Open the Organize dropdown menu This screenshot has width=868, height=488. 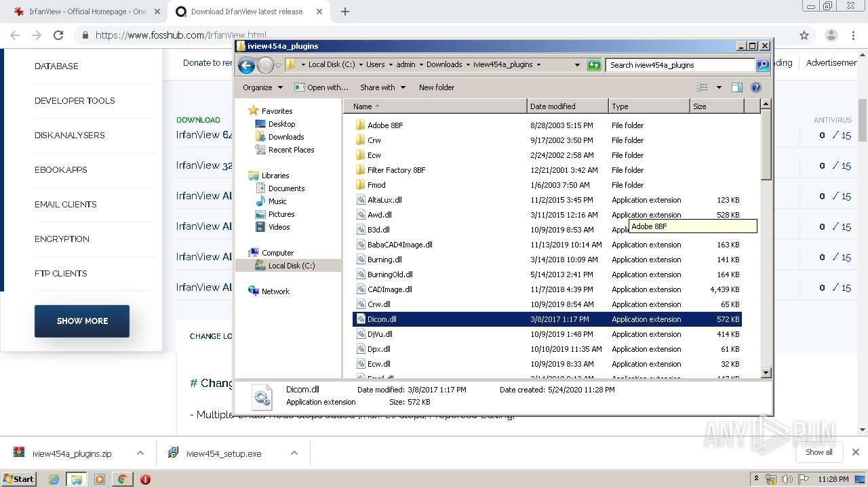click(x=262, y=87)
